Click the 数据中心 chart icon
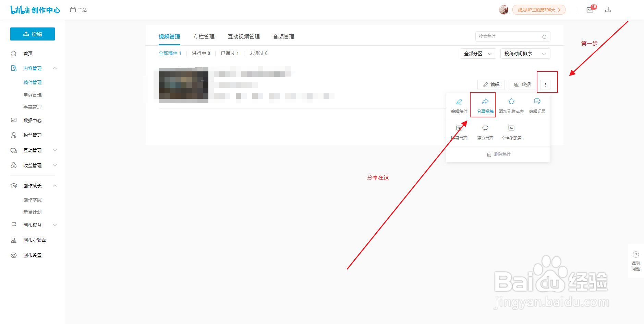This screenshot has height=324, width=644. [x=14, y=120]
